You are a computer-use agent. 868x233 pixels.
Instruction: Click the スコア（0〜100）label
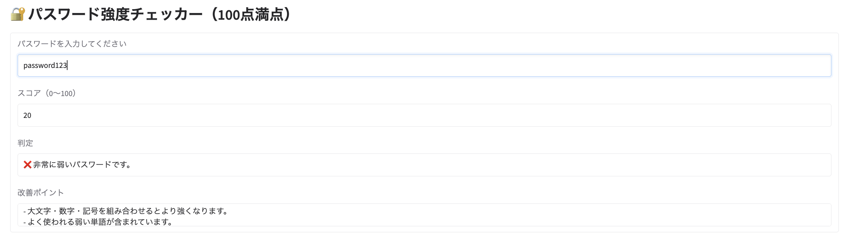coord(47,93)
